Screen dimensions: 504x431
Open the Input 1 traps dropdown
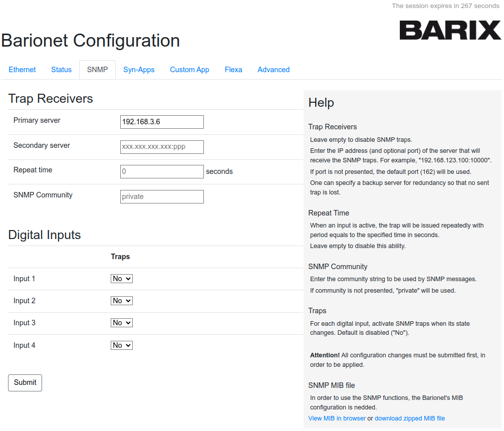coord(121,278)
